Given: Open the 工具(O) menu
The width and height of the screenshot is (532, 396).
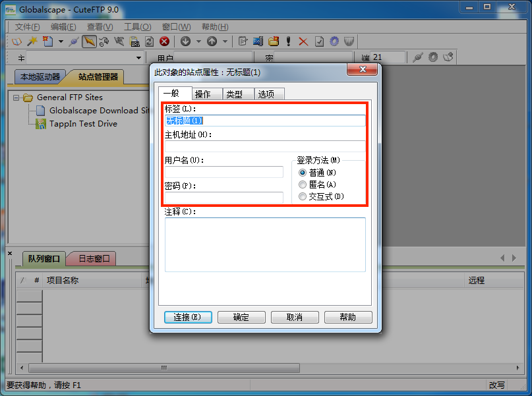Looking at the screenshot, I should click(x=137, y=27).
